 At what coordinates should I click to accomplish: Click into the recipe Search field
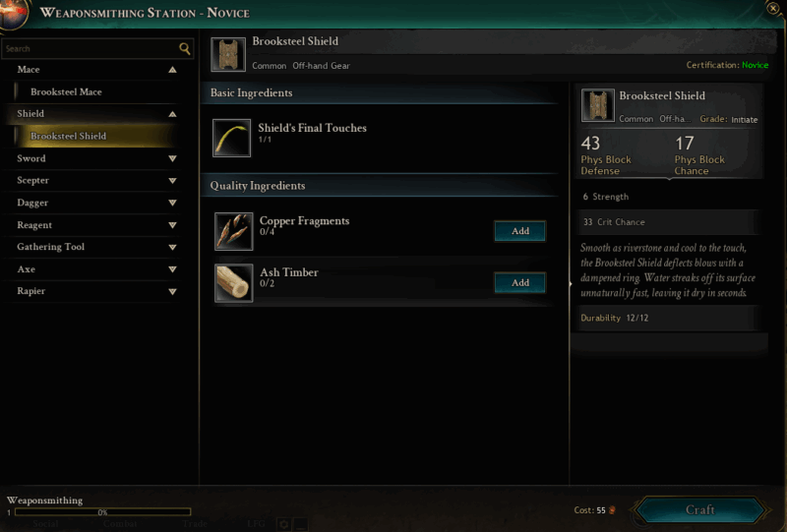click(x=91, y=49)
